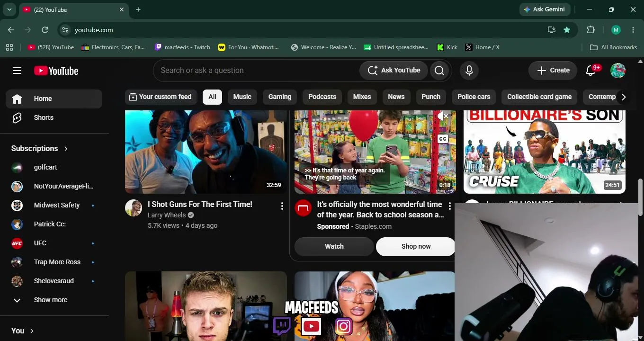Expand the Subscriptions section
Image resolution: width=644 pixels, height=341 pixels.
(x=40, y=148)
